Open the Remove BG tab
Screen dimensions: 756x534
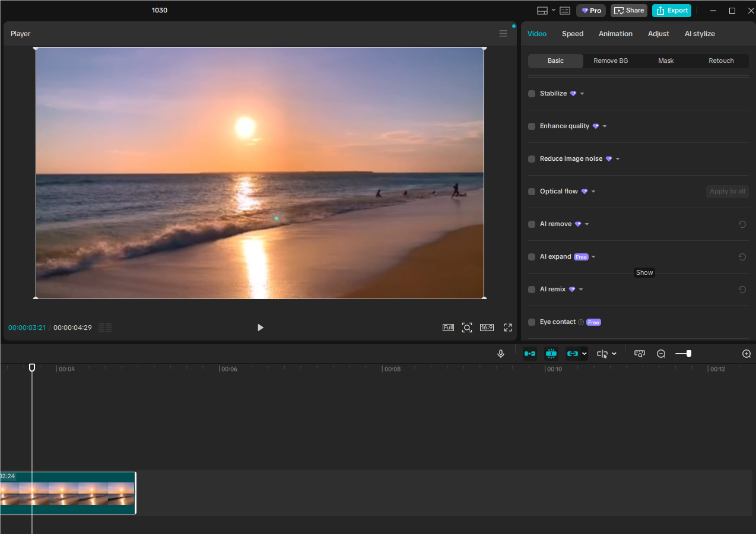pyautogui.click(x=610, y=61)
